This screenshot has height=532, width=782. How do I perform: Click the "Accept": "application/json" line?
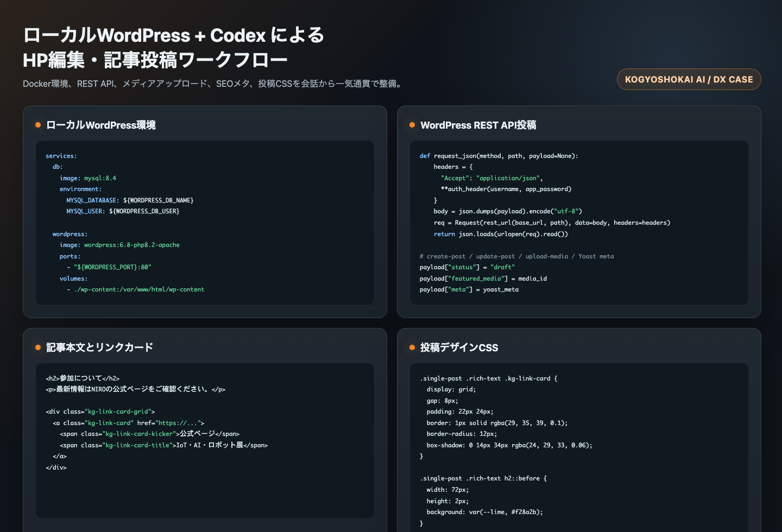point(492,178)
